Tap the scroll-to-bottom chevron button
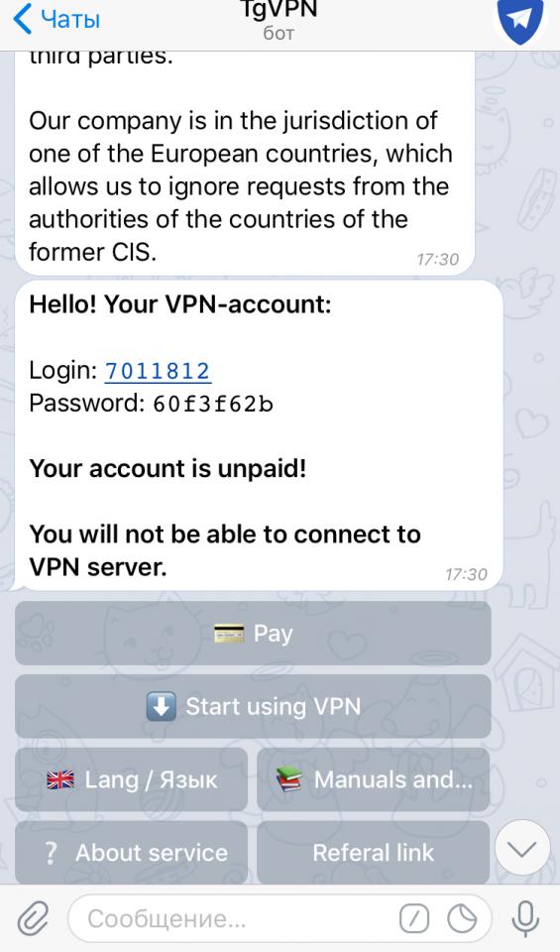This screenshot has width=560, height=952. click(522, 848)
